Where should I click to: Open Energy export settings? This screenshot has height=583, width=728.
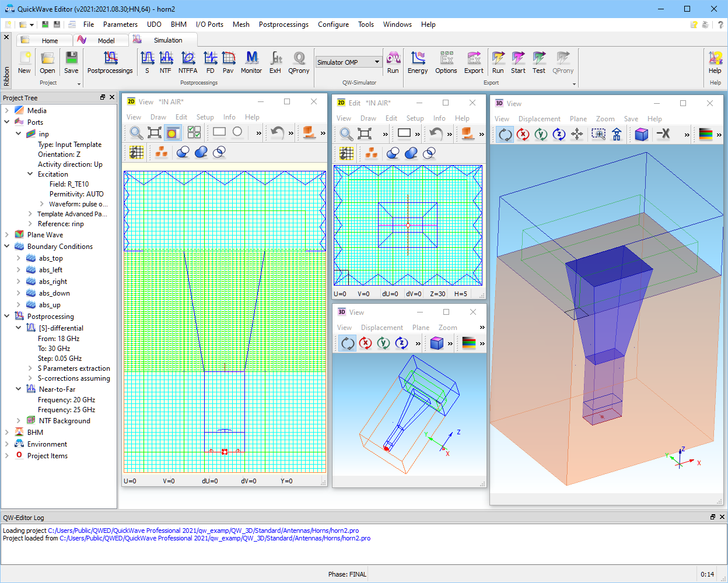coord(418,62)
